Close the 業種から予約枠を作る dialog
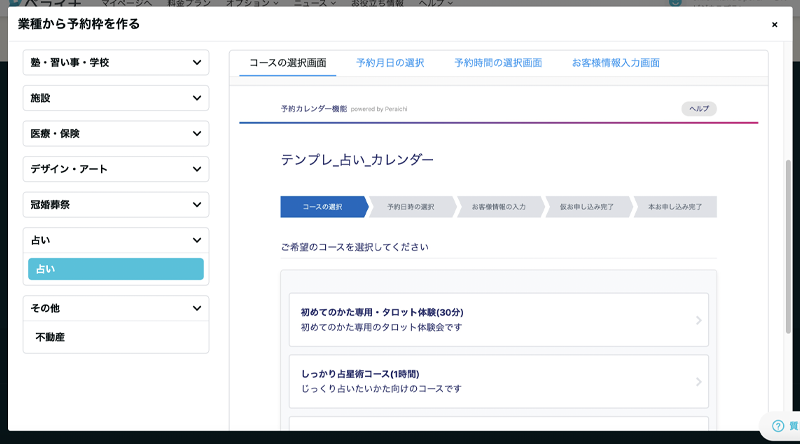800x444 pixels. point(774,24)
